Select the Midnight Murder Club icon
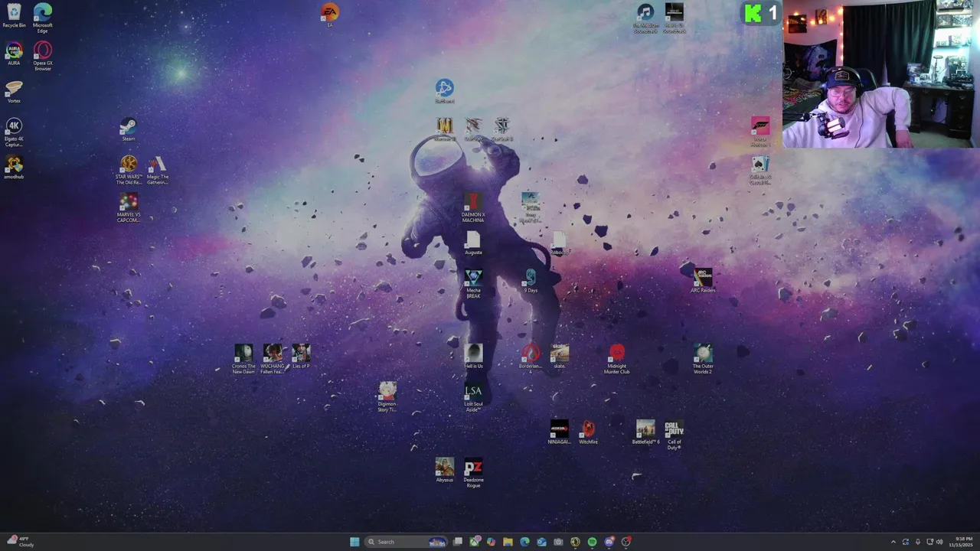 [617, 359]
